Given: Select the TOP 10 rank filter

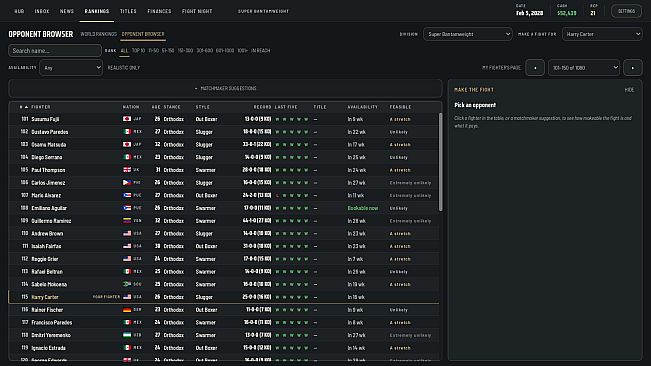Looking at the screenshot, I should tap(138, 51).
